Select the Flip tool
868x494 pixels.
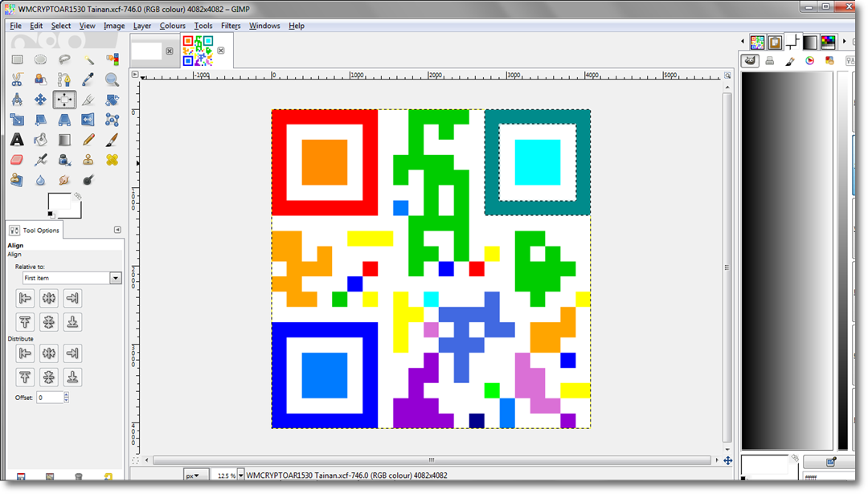(88, 120)
